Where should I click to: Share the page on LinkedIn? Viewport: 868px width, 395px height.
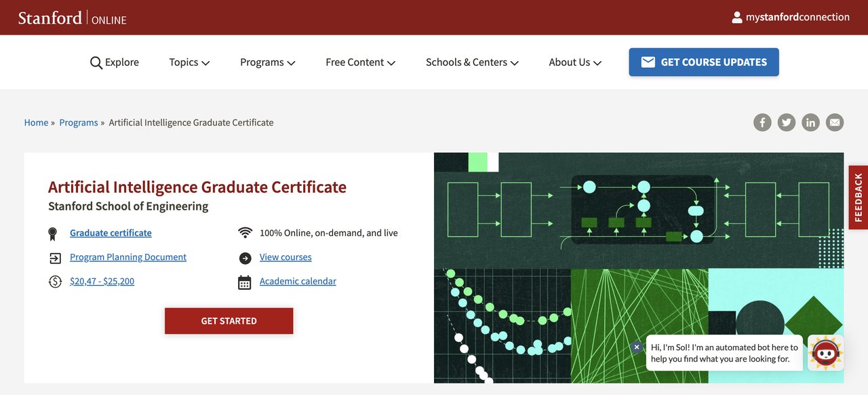point(810,122)
